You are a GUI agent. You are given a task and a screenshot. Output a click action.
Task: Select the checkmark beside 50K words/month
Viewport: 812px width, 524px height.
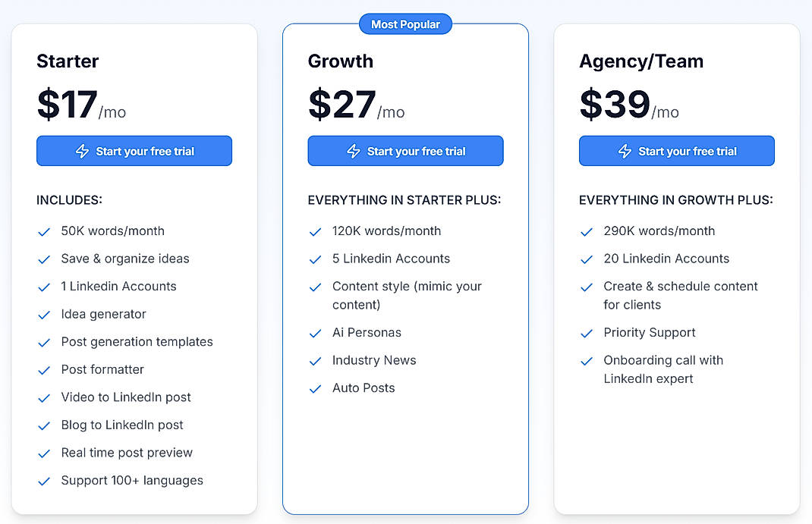(44, 231)
